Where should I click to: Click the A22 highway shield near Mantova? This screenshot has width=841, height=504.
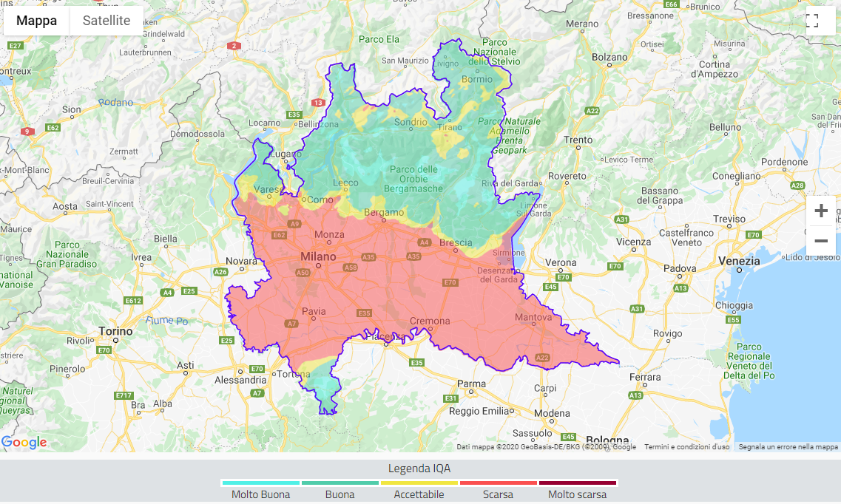pyautogui.click(x=542, y=357)
